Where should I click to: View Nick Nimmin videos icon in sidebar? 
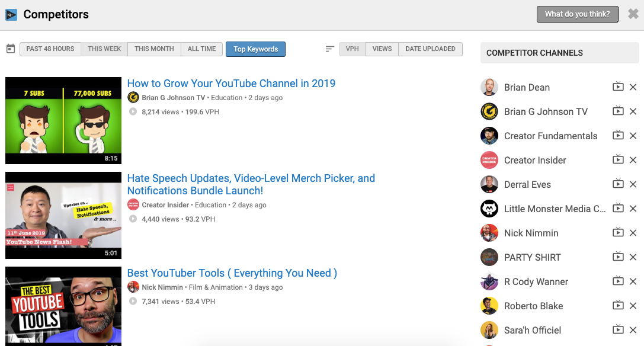(618, 233)
